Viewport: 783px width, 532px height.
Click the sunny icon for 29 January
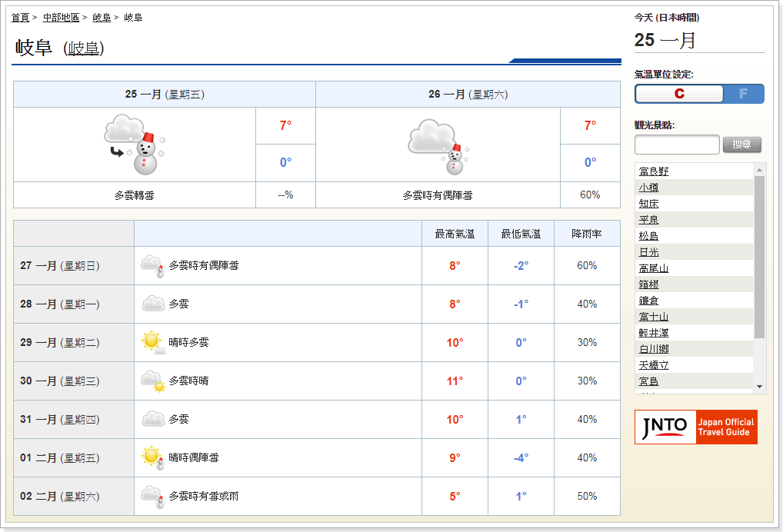(x=152, y=342)
